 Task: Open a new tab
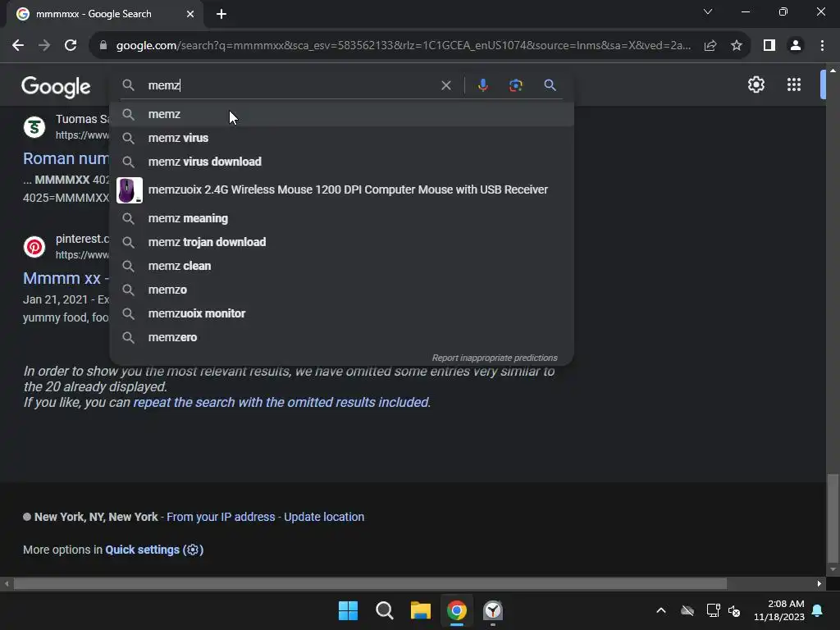click(x=221, y=14)
